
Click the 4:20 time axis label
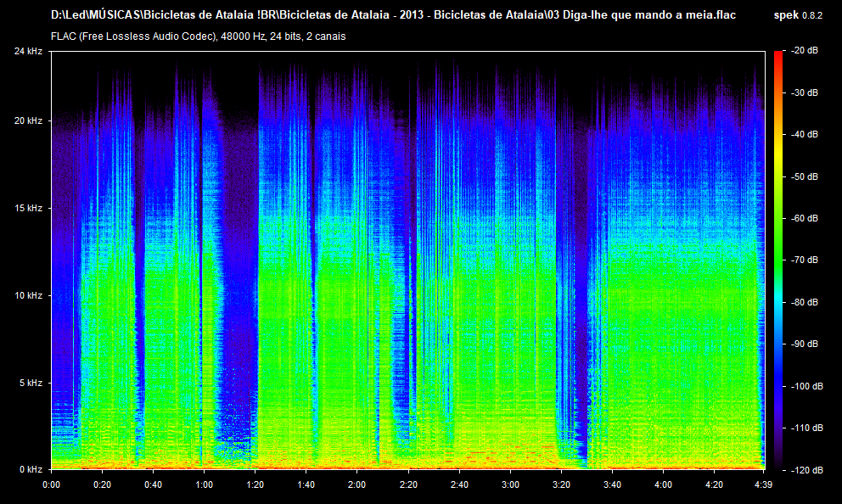tap(714, 484)
